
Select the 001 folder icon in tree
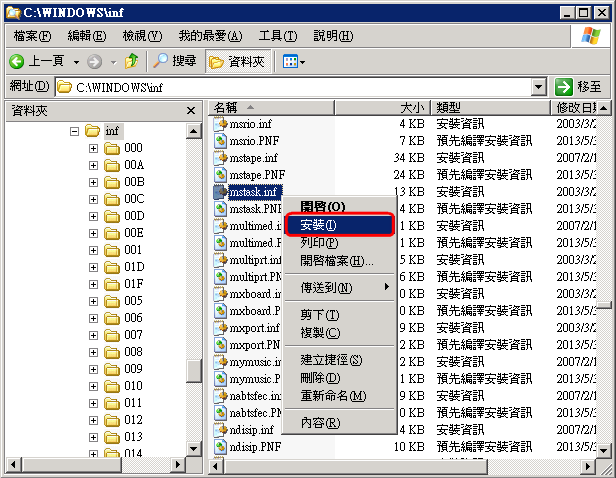point(112,250)
